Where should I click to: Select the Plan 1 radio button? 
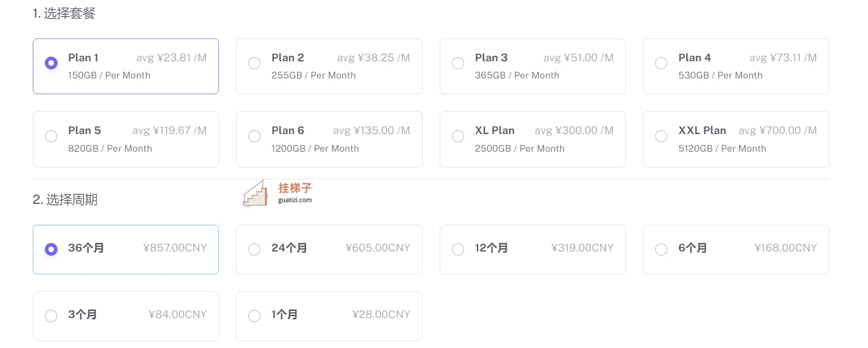(x=51, y=63)
